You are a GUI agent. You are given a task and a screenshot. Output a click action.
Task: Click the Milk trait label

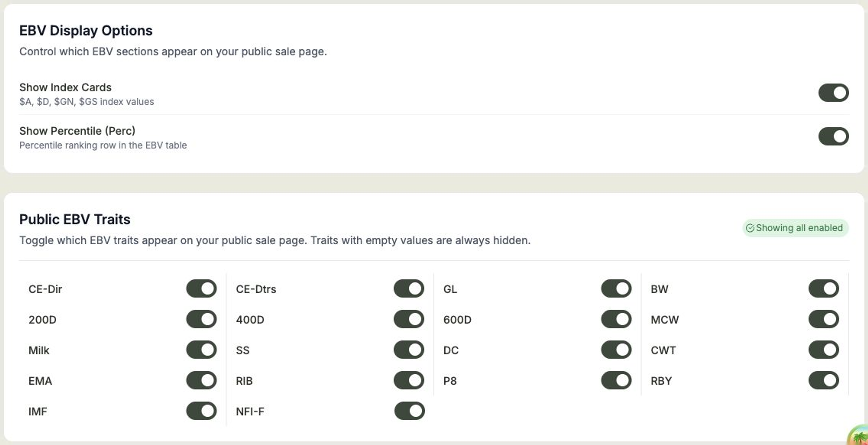39,350
